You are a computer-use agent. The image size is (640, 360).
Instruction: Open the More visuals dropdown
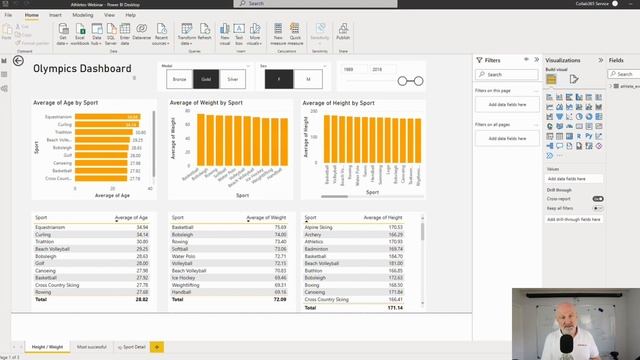click(255, 34)
